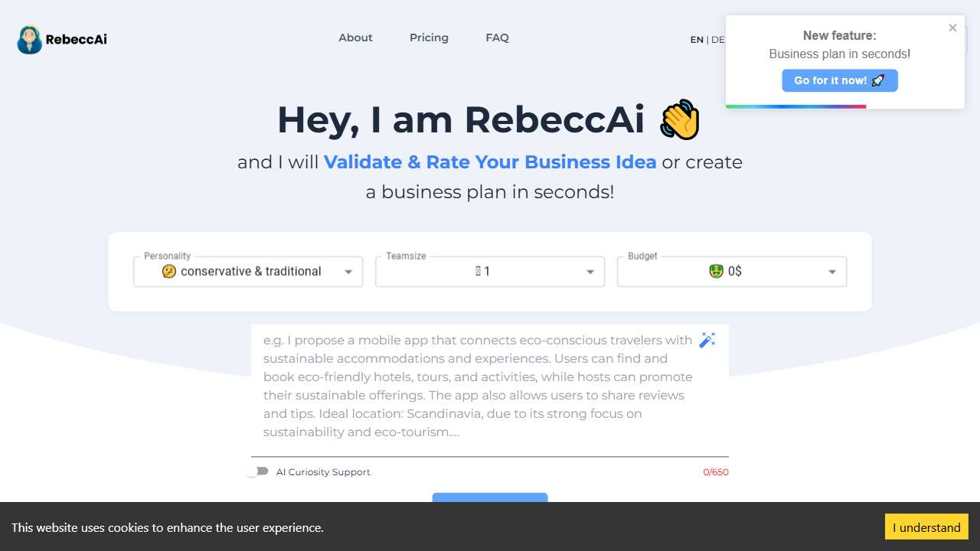Click the magic wand icon in the idea textarea
This screenshot has height=551, width=980.
pyautogui.click(x=707, y=340)
